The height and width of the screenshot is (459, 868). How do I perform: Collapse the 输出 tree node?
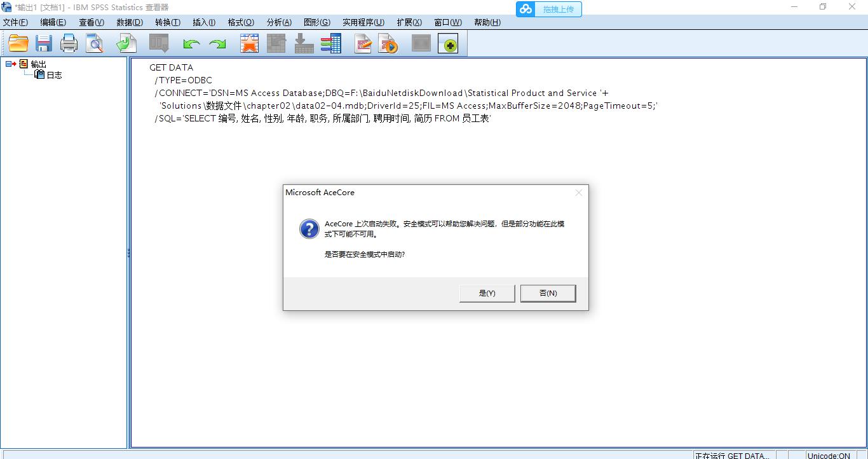point(9,64)
